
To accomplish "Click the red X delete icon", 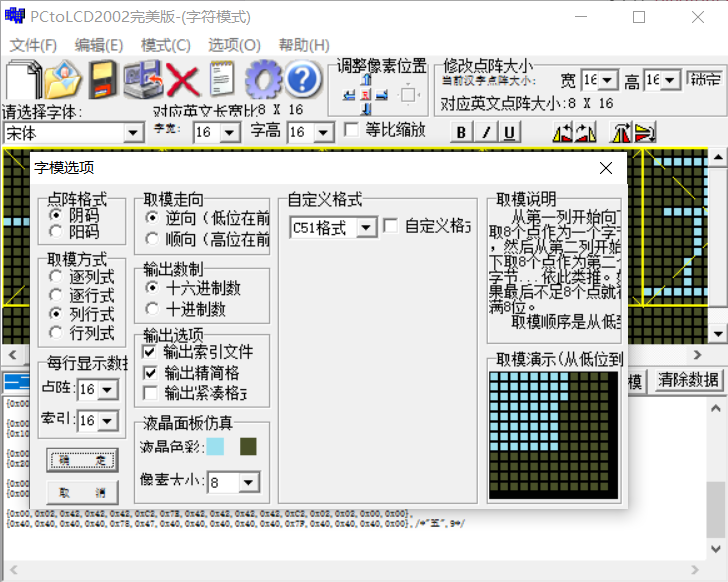I will (183, 80).
